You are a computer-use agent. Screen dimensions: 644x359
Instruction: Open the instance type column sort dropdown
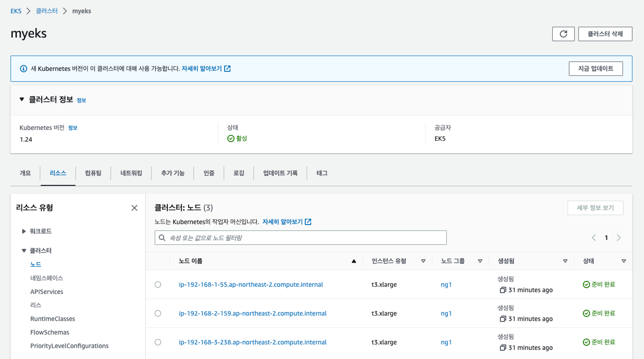pos(423,261)
